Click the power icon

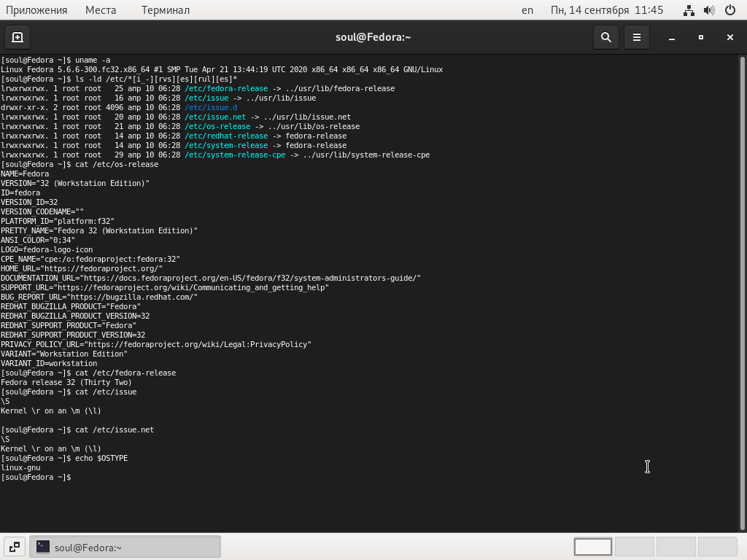click(x=729, y=10)
